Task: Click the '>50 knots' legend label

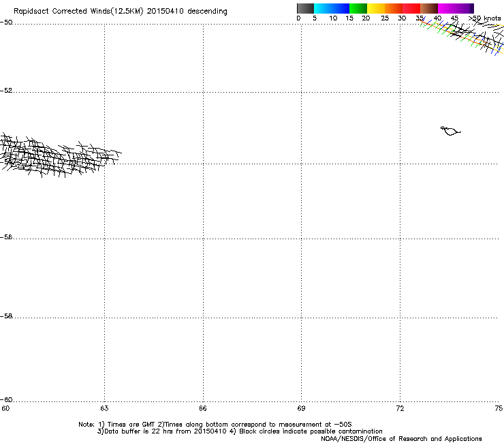Action: [x=484, y=18]
